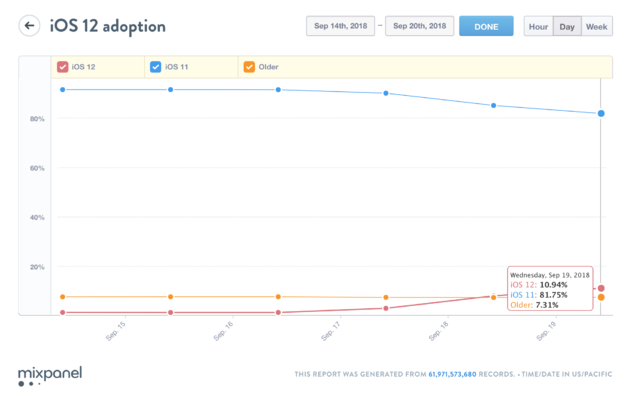Open the Sep 20th, 2018 end date picker

click(x=419, y=26)
